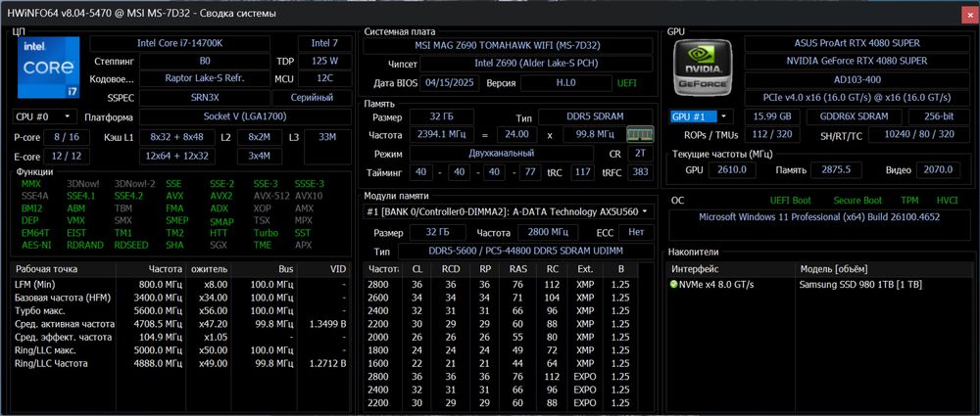
Task: Click the green memory module icon
Action: [640, 134]
